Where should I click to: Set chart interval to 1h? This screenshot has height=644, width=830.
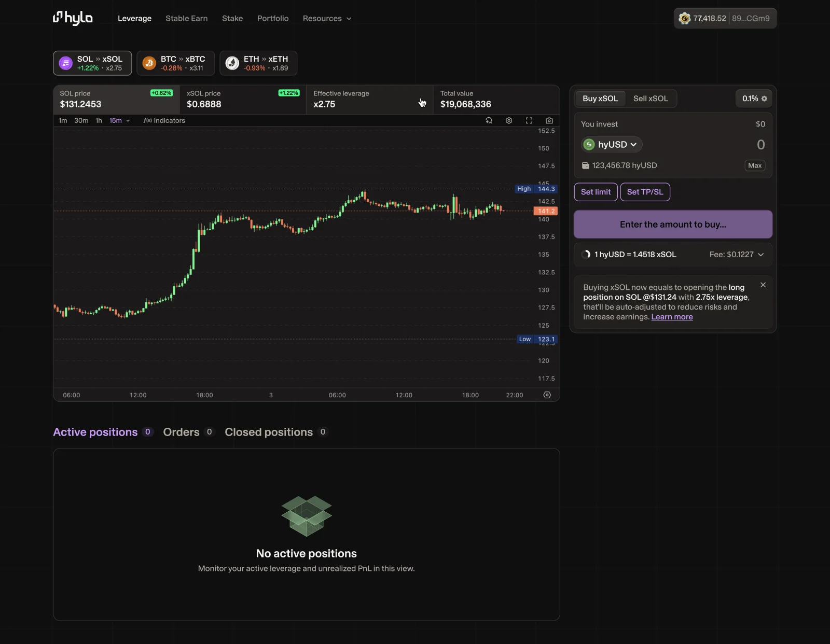click(99, 120)
